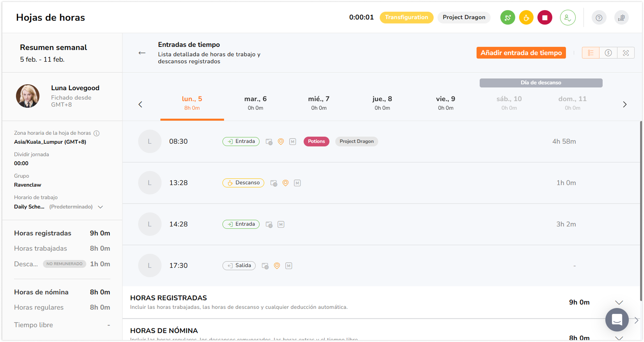Start a break with the yellow coffee icon
The height and width of the screenshot is (342, 644).
coord(526,18)
